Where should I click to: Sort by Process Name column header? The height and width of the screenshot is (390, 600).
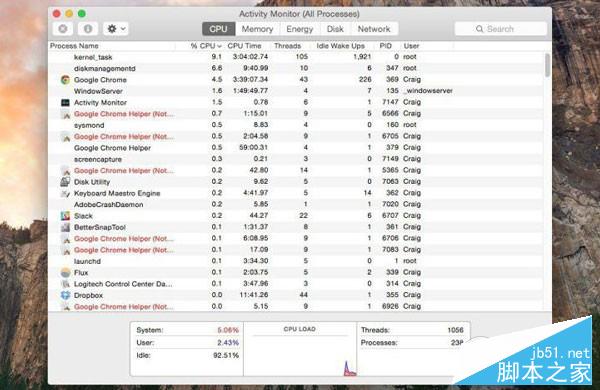[x=74, y=46]
